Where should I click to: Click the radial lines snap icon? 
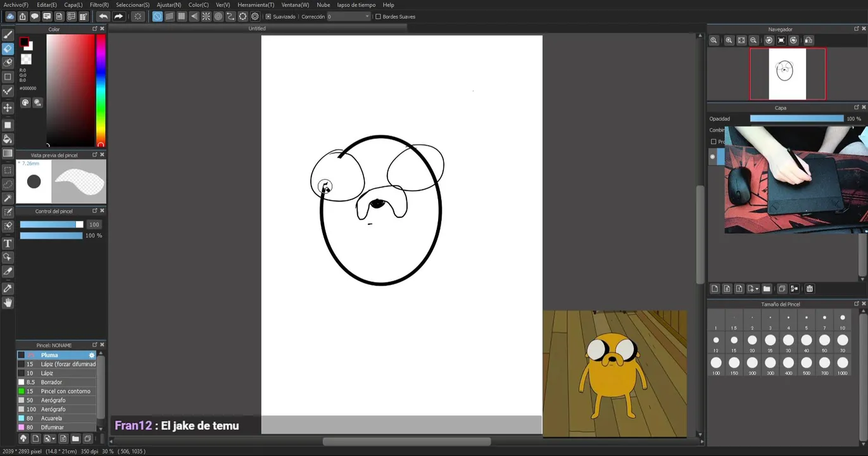pyautogui.click(x=206, y=16)
